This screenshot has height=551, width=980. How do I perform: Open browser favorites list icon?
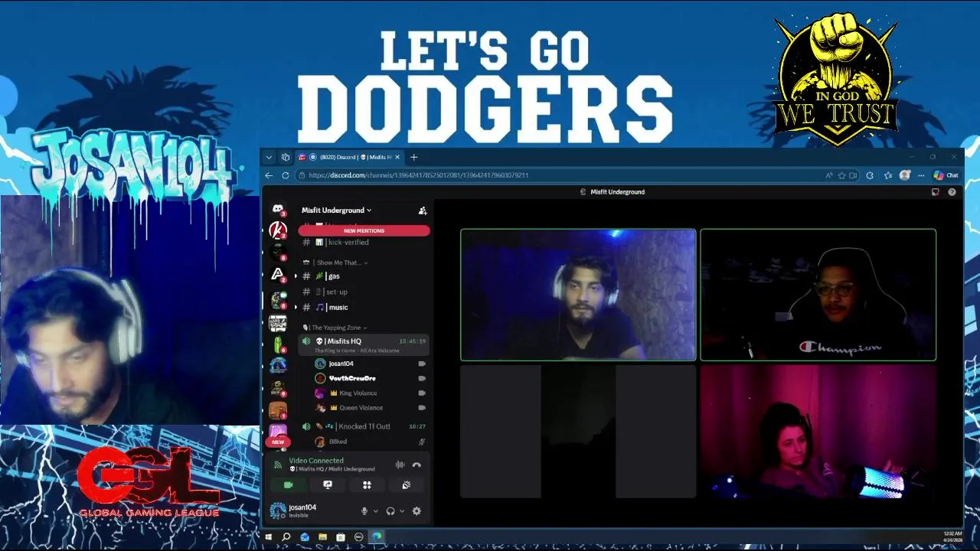888,175
